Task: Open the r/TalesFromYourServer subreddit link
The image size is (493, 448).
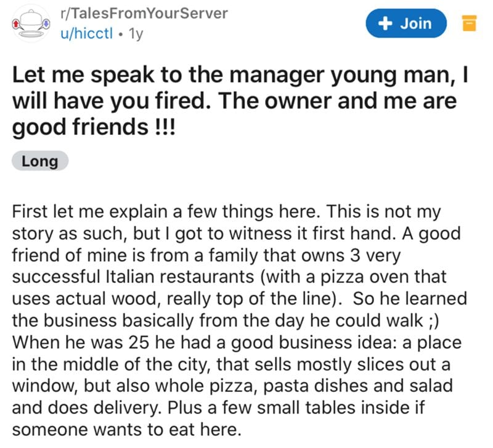Action: (144, 14)
